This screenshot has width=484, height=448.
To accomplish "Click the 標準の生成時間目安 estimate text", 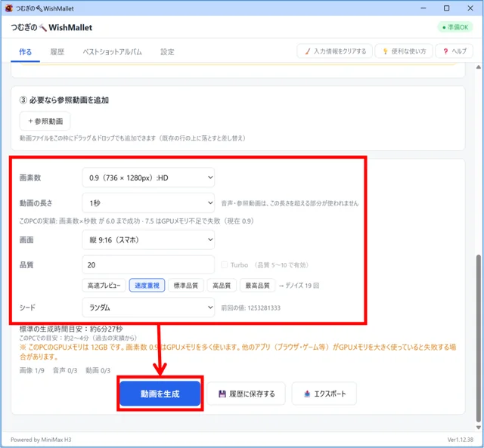I will (71, 329).
